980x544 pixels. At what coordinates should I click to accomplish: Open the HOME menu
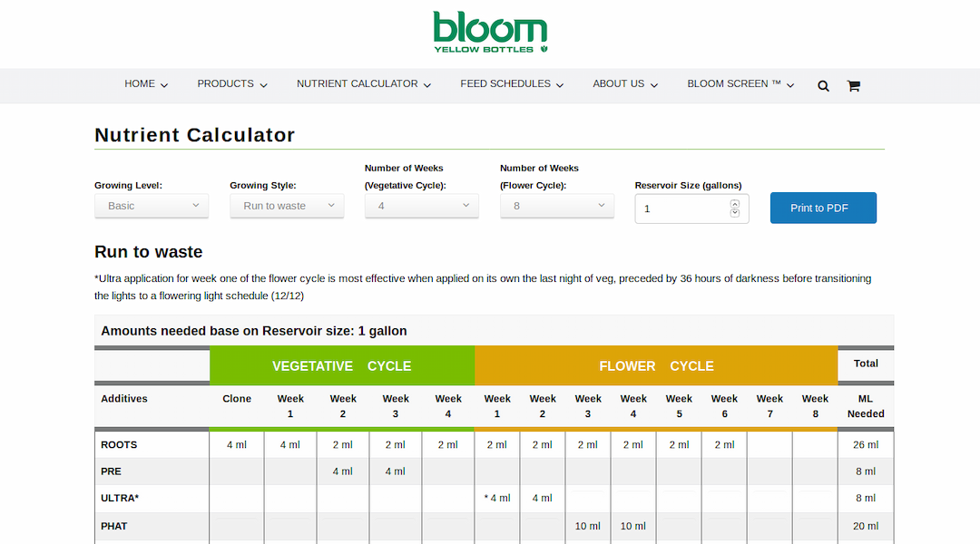point(146,84)
